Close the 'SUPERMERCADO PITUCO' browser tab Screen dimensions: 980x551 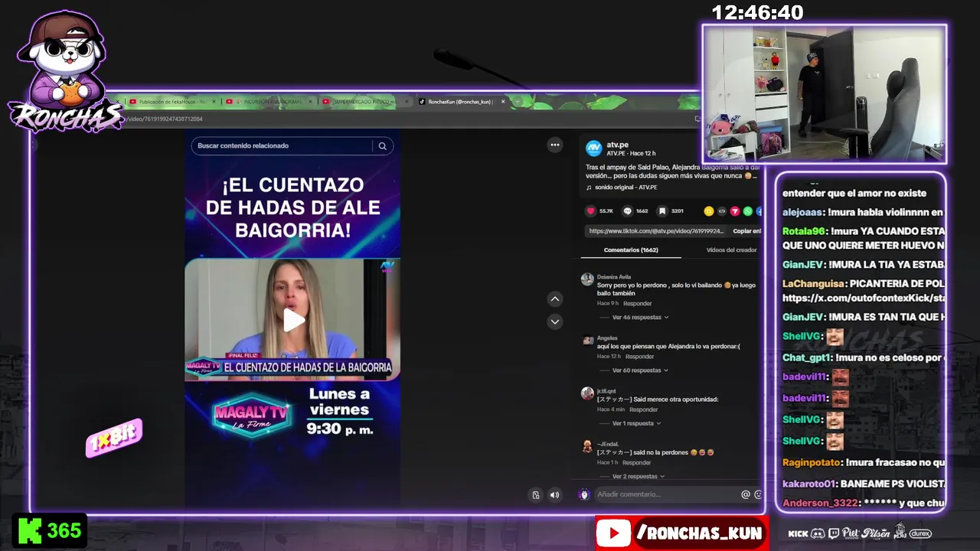[407, 101]
